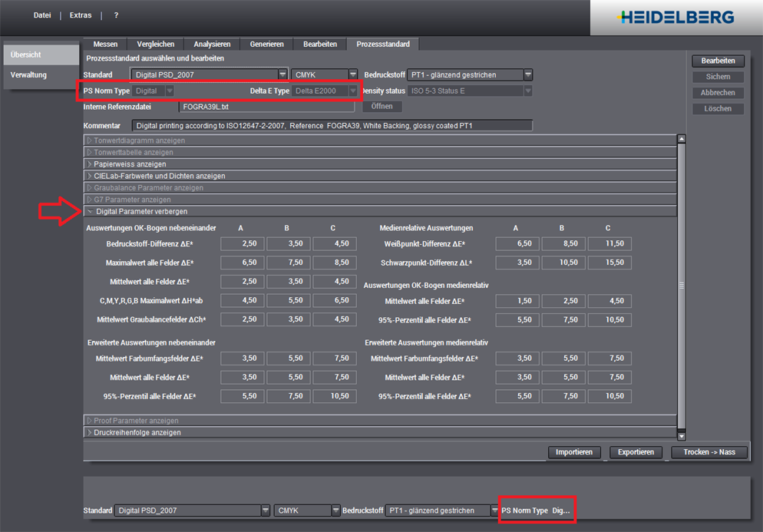Click the Sichern button
The image size is (763, 532).
(718, 77)
